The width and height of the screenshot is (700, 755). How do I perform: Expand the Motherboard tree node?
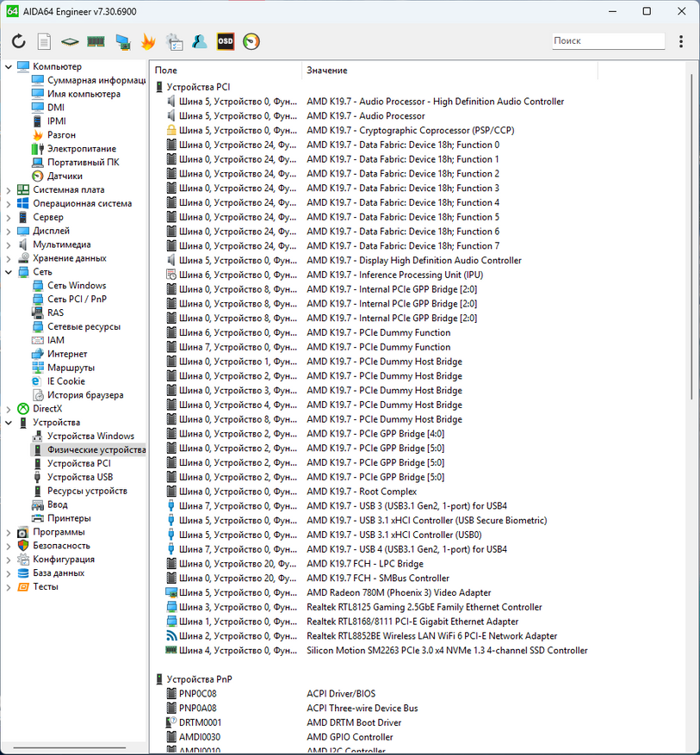9,189
